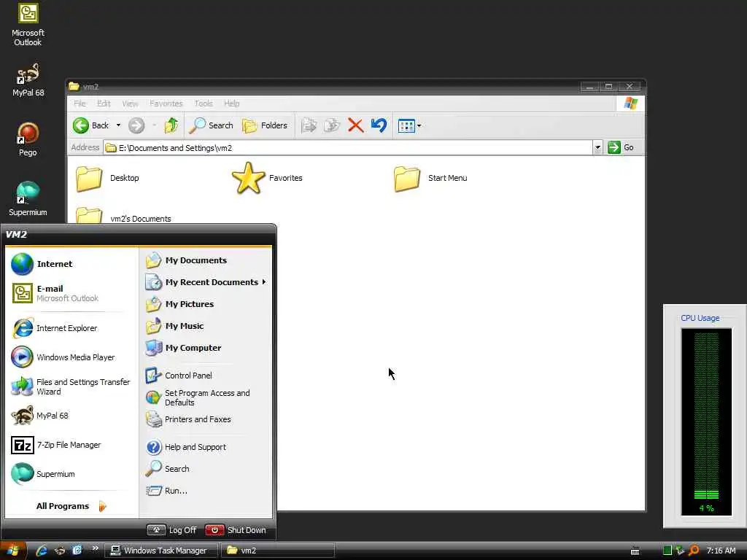
Task: Switch to vm2 taskbar button
Action: tap(278, 551)
